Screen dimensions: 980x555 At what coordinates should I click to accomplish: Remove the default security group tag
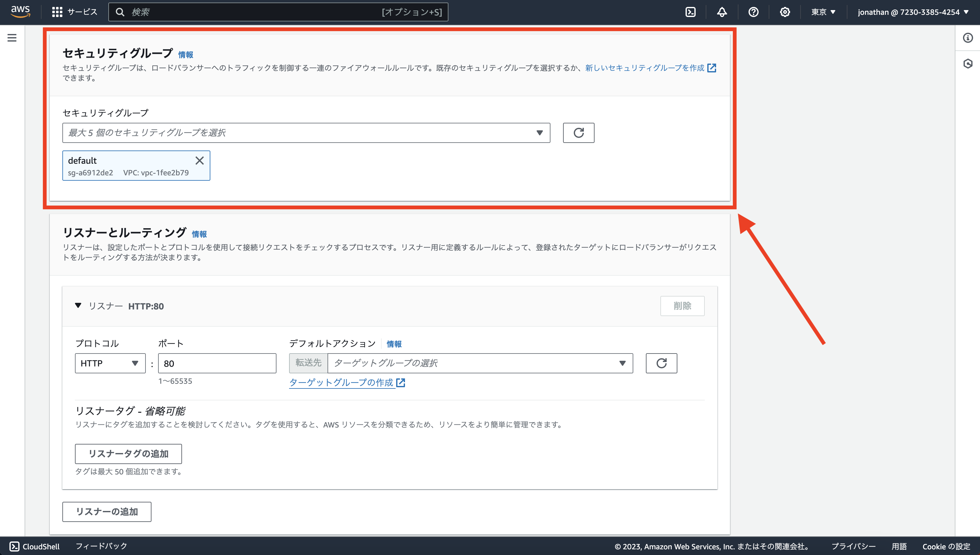[x=199, y=161]
